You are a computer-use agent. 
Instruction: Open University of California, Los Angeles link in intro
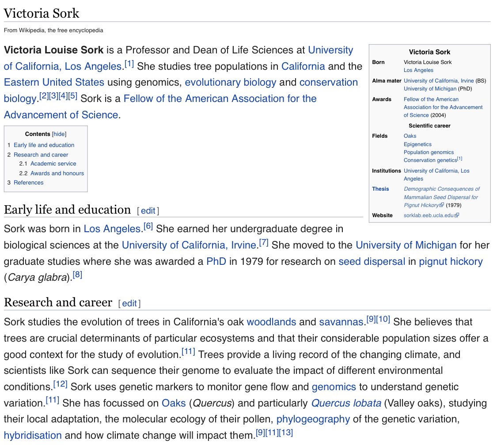(178, 58)
